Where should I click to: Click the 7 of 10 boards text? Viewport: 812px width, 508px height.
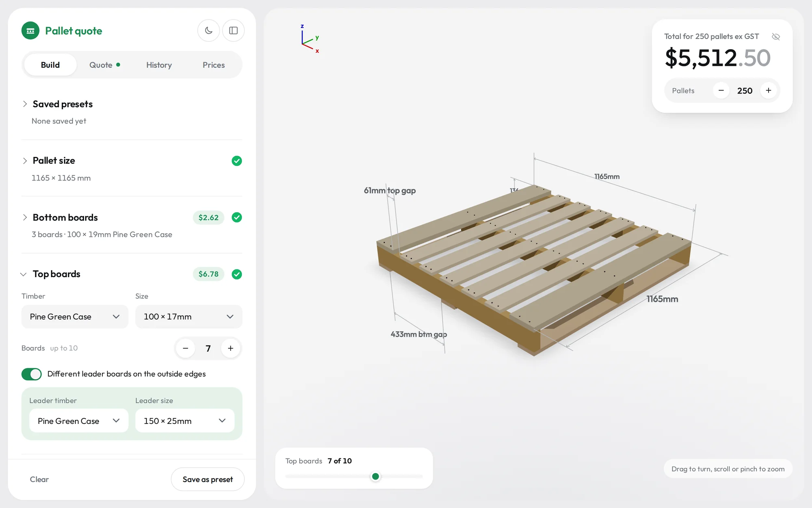tap(340, 461)
